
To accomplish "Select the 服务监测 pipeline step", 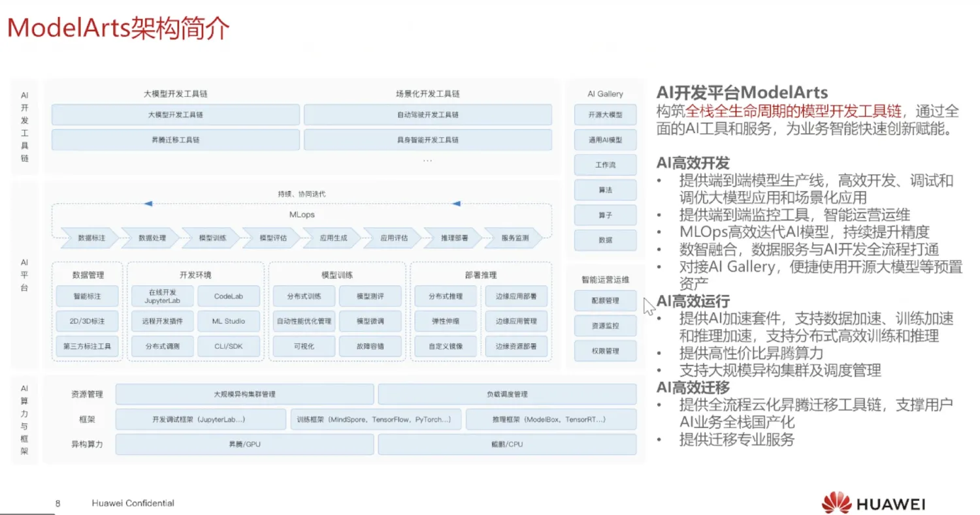I will click(515, 238).
